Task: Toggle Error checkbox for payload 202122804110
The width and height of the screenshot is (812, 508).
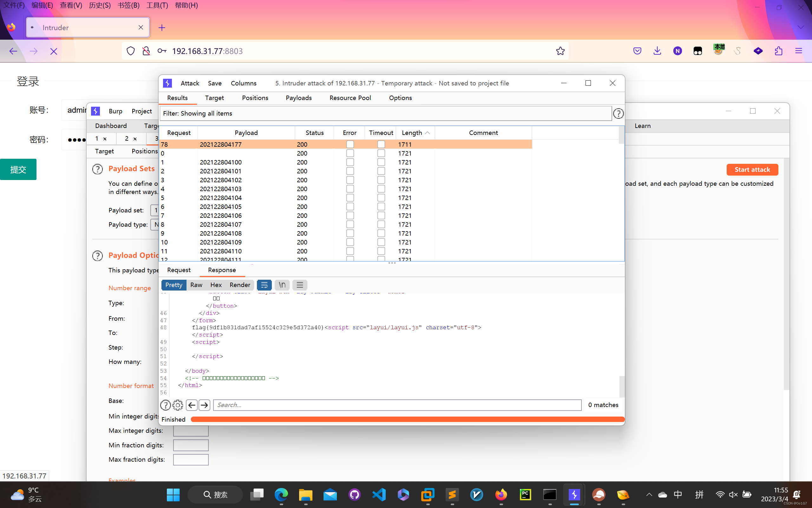Action: 350,251
